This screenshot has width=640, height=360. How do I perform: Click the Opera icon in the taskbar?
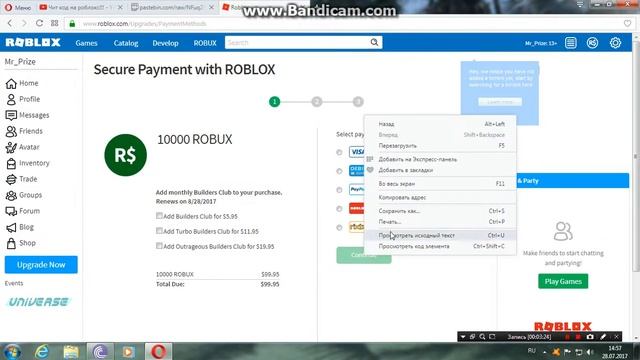158,351
